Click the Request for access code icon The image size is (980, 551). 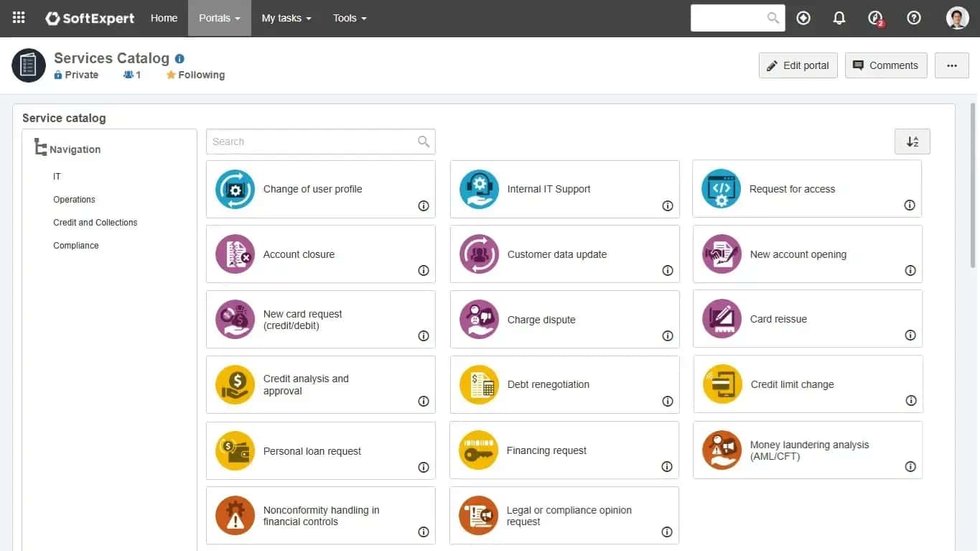click(x=722, y=189)
